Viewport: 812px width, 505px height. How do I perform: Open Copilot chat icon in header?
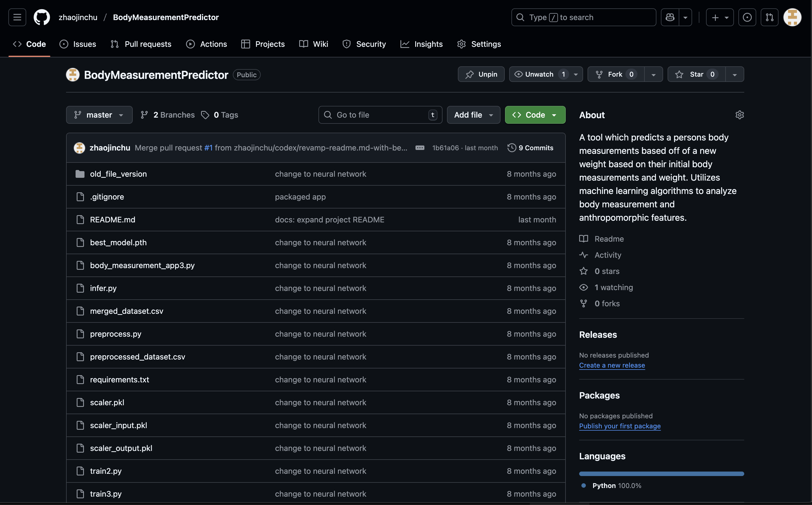click(670, 17)
